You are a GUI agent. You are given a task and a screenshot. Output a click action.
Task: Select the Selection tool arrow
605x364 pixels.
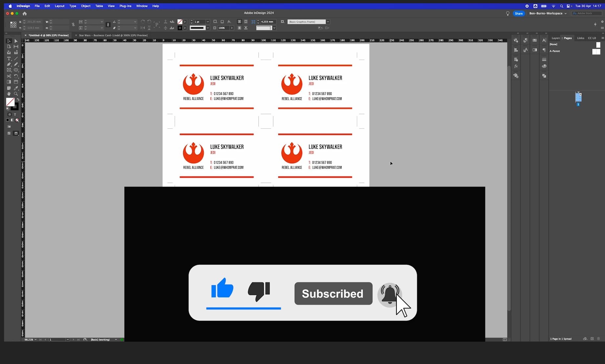point(9,41)
